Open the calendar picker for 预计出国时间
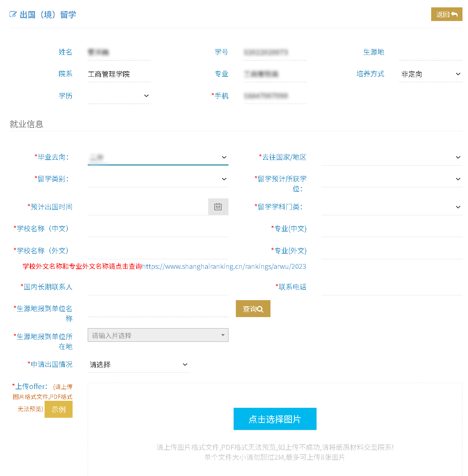468x476 pixels. tap(218, 207)
